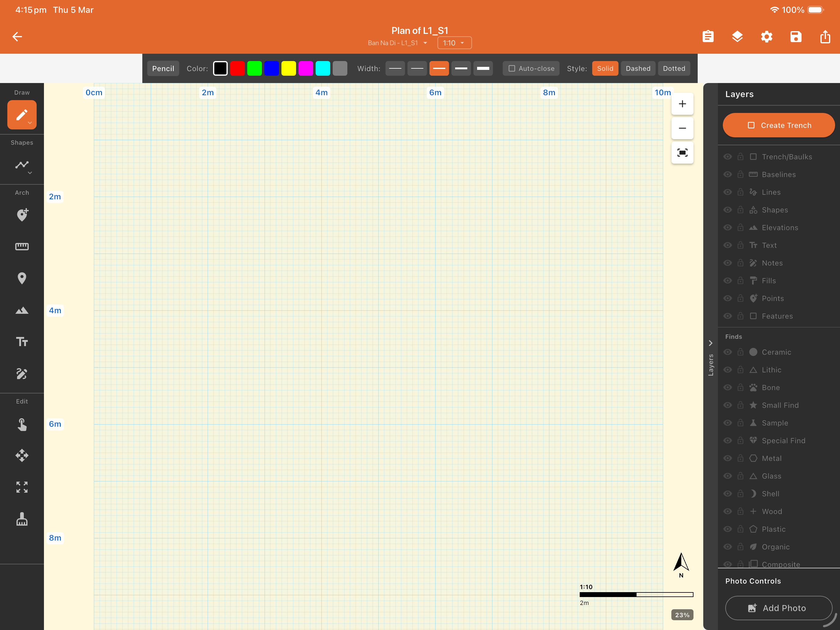Image resolution: width=840 pixels, height=630 pixels.
Task: Open the ruler measurement tool
Action: point(22,246)
